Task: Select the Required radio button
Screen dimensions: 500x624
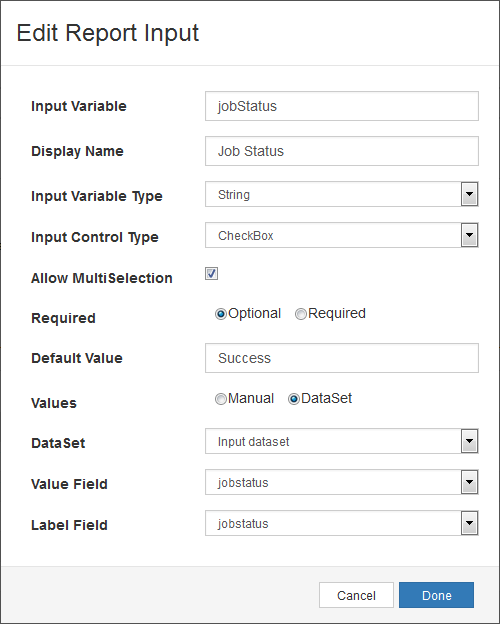Action: [x=301, y=314]
